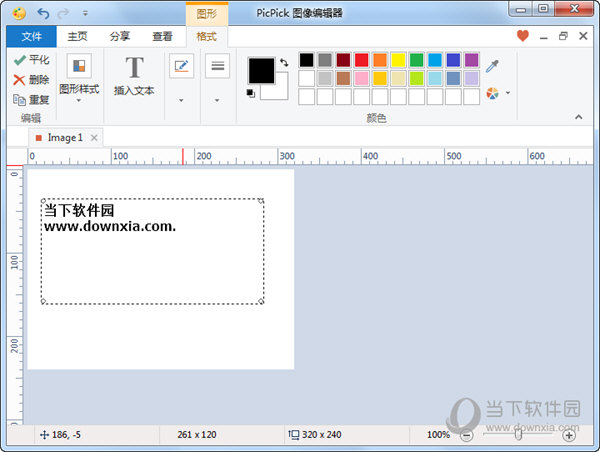This screenshot has height=452, width=600.
Task: Pick the brown palette swatch
Action: coord(343,78)
